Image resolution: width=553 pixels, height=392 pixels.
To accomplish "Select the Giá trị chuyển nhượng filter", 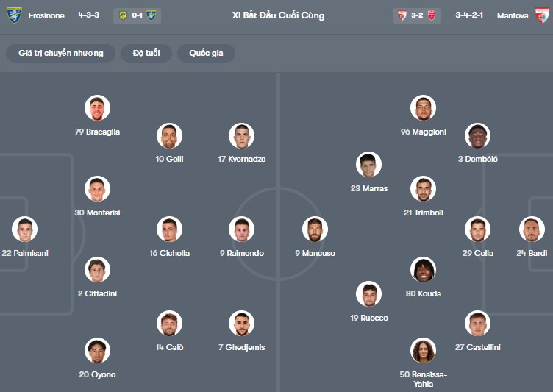I will click(60, 53).
